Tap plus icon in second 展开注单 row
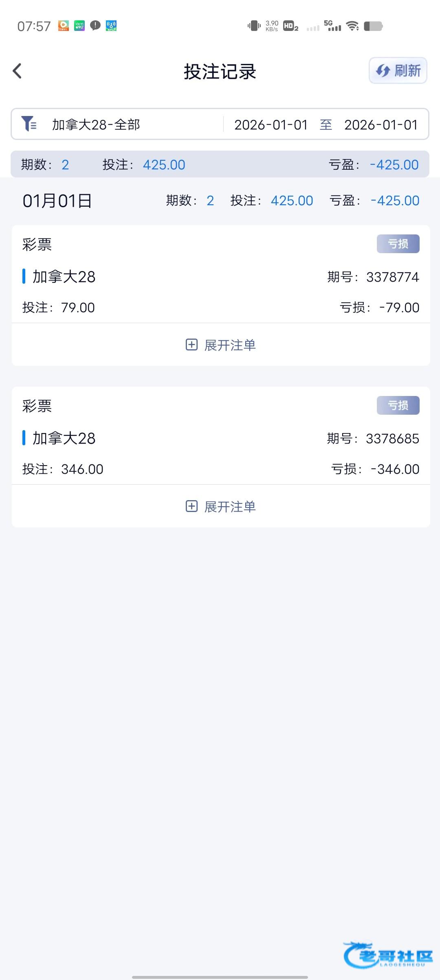The height and width of the screenshot is (980, 440). coord(191,506)
